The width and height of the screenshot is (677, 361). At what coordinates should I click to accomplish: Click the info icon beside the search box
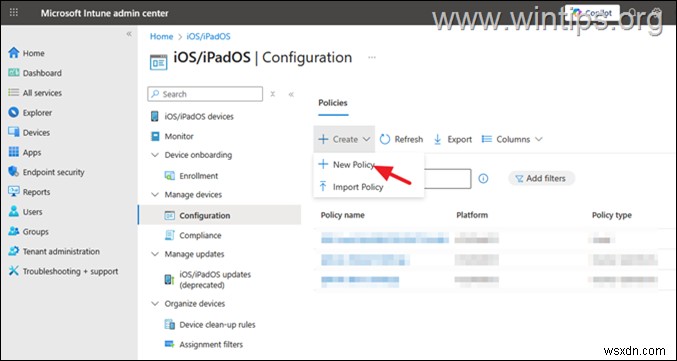pos(484,178)
